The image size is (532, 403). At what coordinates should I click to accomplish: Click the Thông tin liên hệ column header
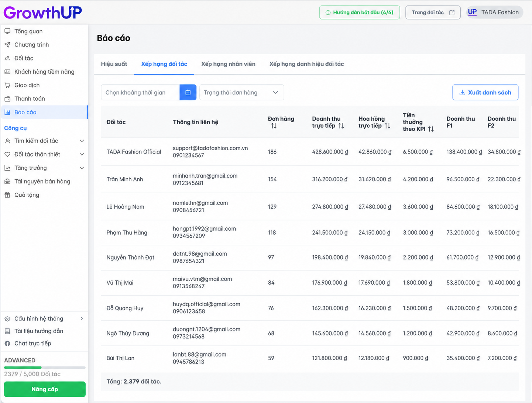[x=195, y=122]
